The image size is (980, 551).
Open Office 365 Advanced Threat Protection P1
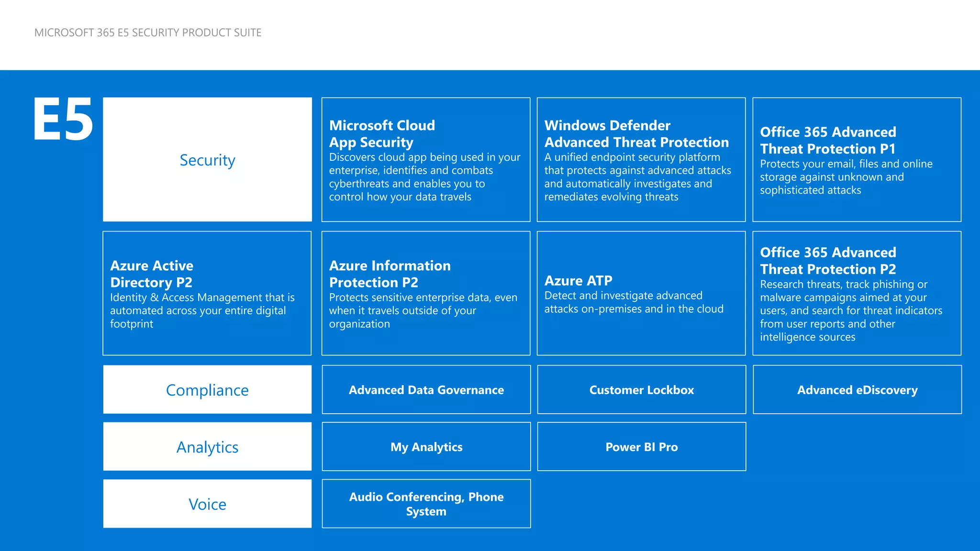857,159
